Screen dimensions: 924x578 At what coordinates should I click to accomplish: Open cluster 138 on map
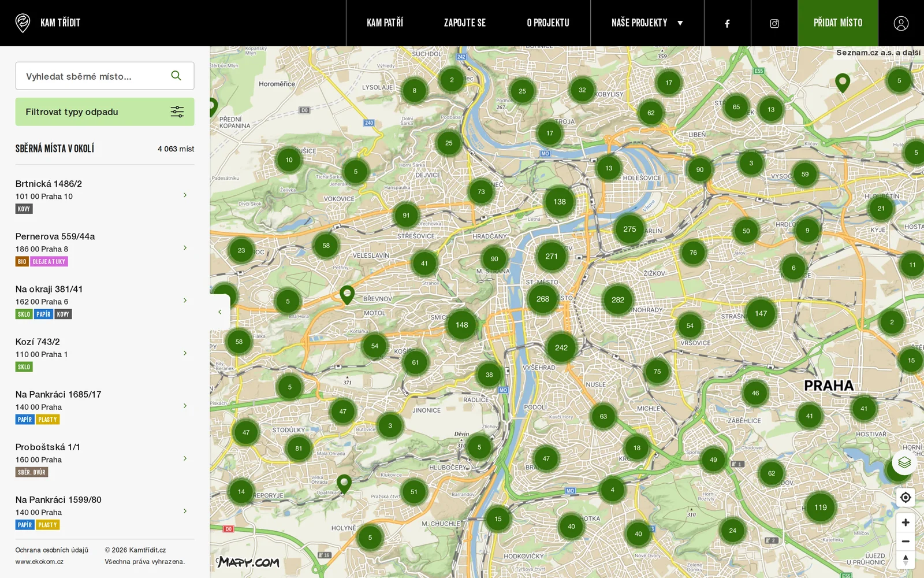point(560,202)
